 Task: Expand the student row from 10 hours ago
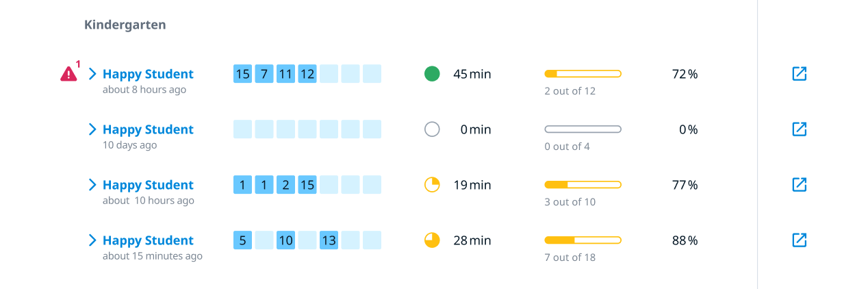(92, 185)
